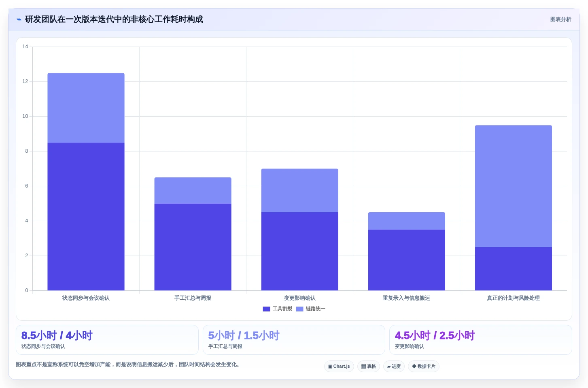This screenshot has height=388, width=588.
Task: Click y-axis tick label 8
Action: pyautogui.click(x=27, y=151)
